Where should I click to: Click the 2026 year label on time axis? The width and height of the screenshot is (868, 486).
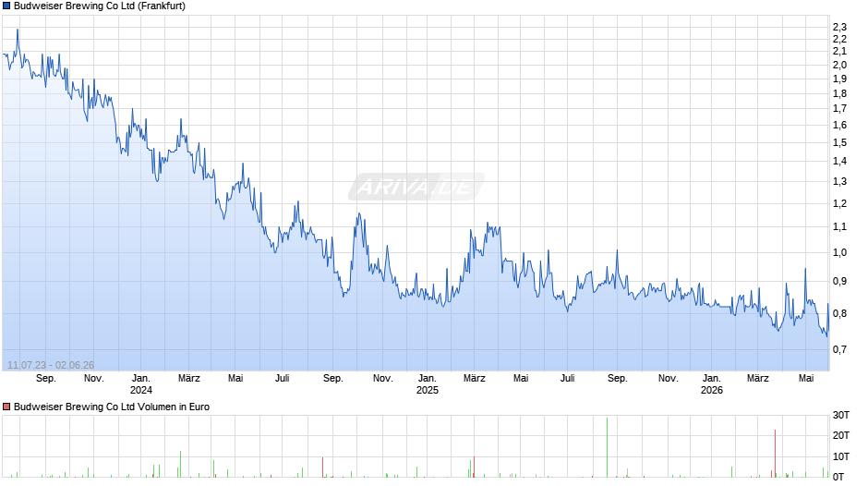(711, 390)
